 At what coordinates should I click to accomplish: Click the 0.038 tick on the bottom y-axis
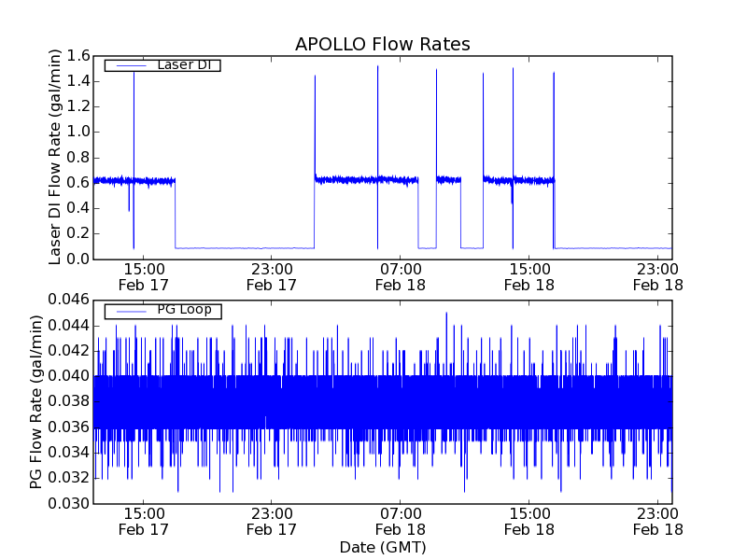point(70,401)
